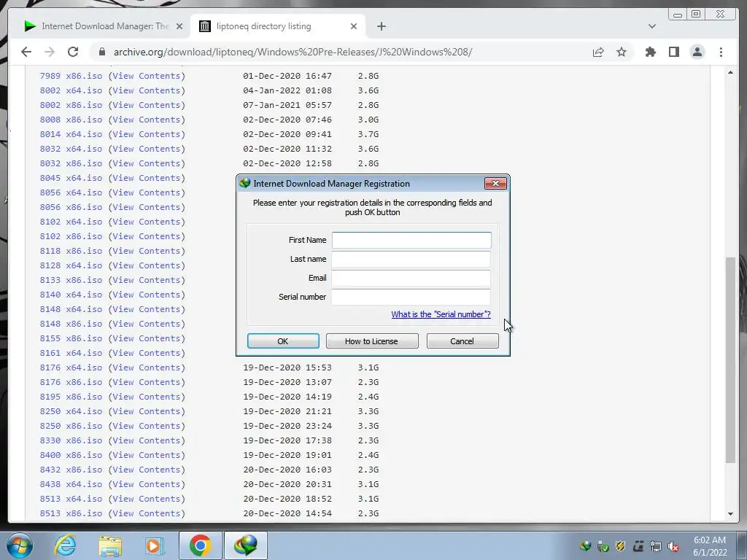This screenshot has width=747, height=560.
Task: View Contents of 8008 x86.iso
Action: click(x=147, y=120)
